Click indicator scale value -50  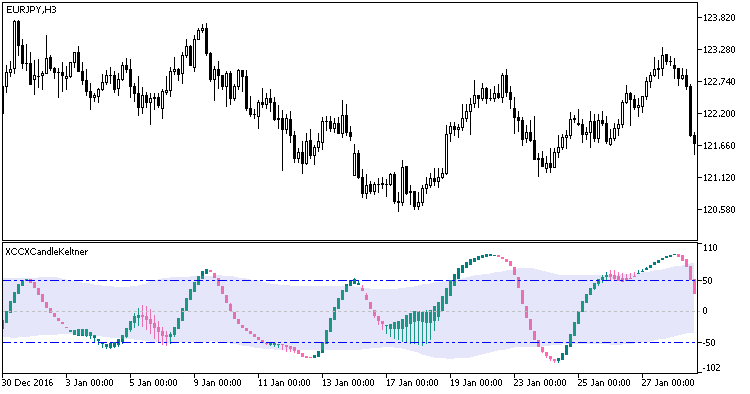(709, 343)
